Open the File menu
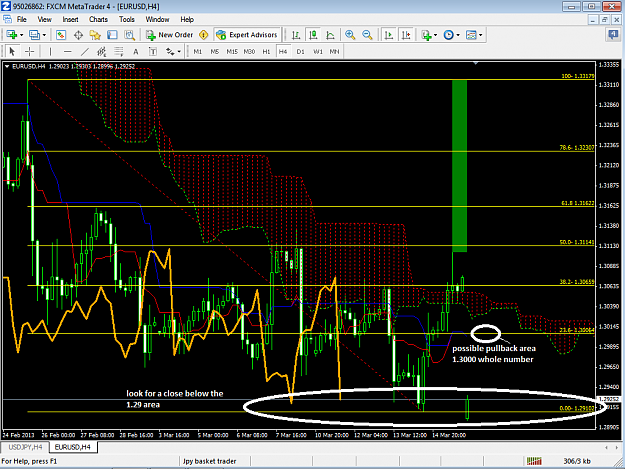This screenshot has width=625, height=469. click(x=22, y=19)
